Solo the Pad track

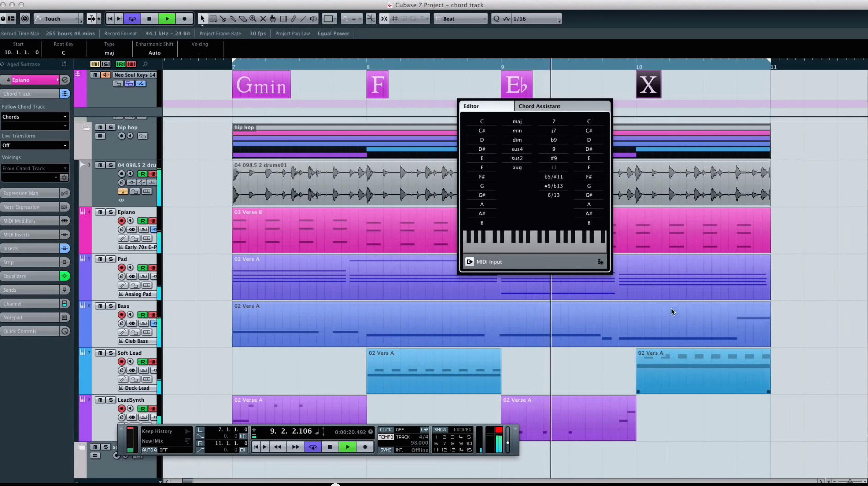[110, 259]
